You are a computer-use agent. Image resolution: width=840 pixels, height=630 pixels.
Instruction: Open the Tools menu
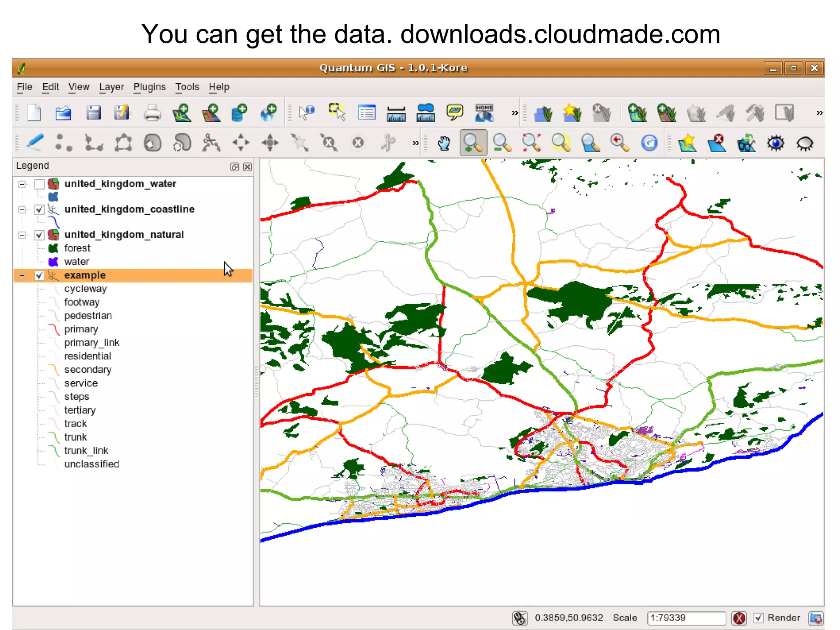(x=187, y=87)
